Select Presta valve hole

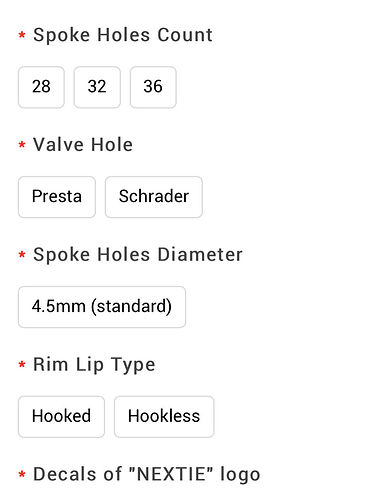click(x=57, y=197)
